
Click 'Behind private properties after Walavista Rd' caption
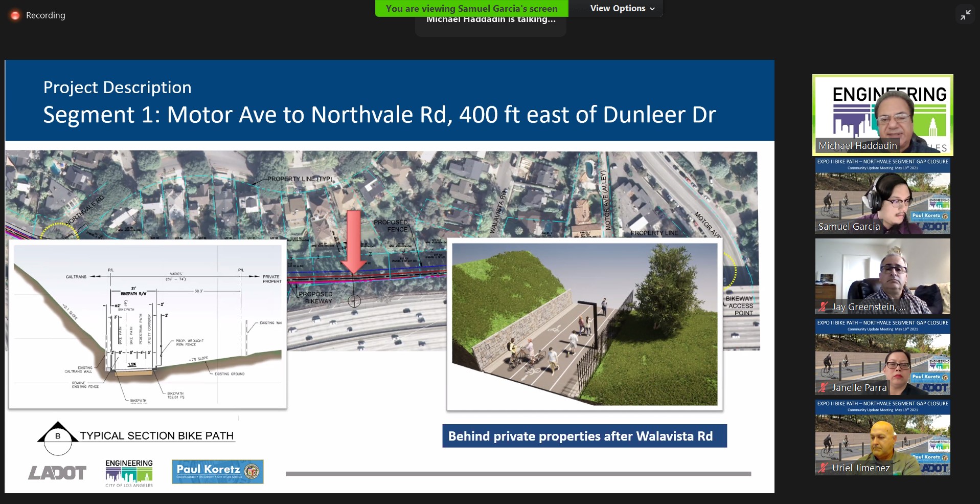point(584,436)
